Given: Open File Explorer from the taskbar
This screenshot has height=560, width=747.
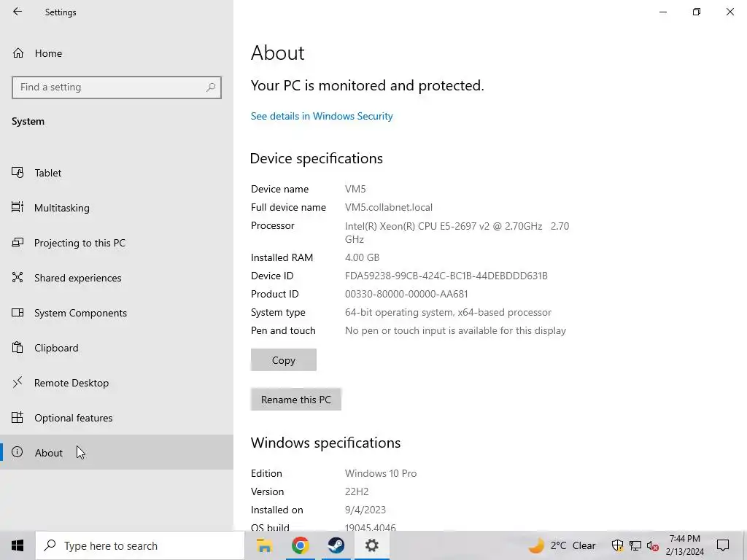Looking at the screenshot, I should click(x=264, y=545).
